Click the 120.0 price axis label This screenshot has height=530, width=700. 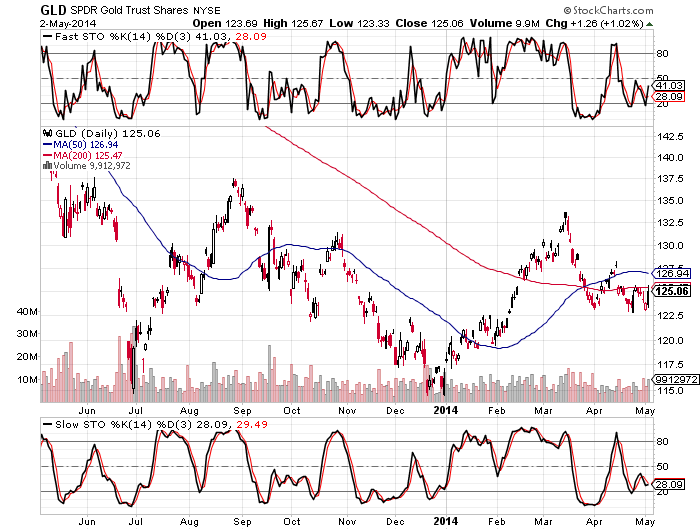(670, 341)
